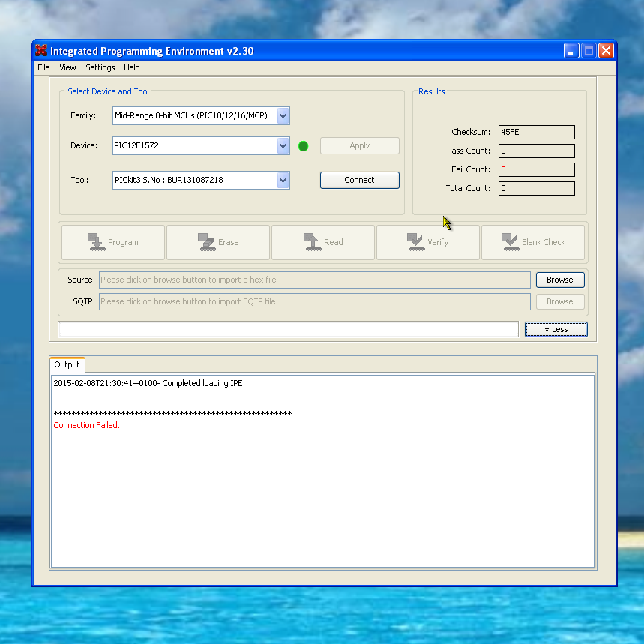Open the File menu
Image resolution: width=644 pixels, height=644 pixels.
click(43, 67)
